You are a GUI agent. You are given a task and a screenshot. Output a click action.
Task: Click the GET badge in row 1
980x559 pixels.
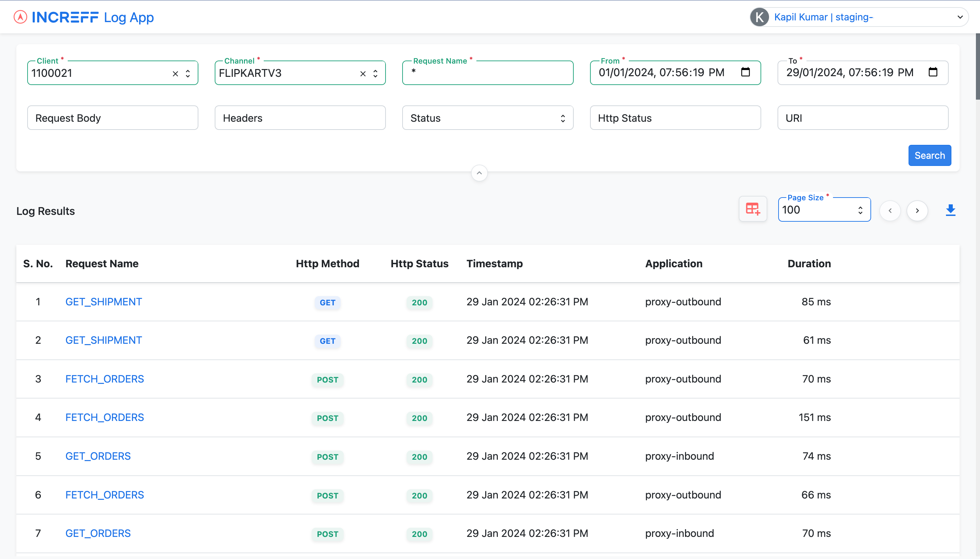327,303
